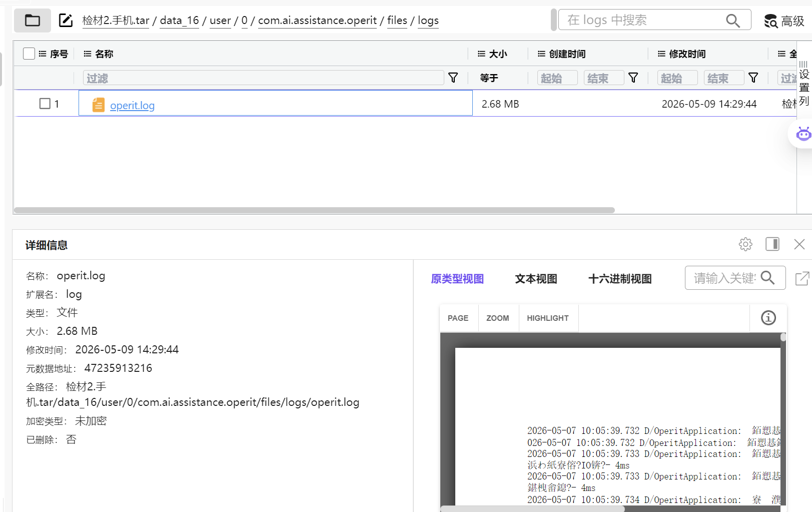Click the name column filter funnel icon
This screenshot has height=512, width=812.
pyautogui.click(x=453, y=78)
